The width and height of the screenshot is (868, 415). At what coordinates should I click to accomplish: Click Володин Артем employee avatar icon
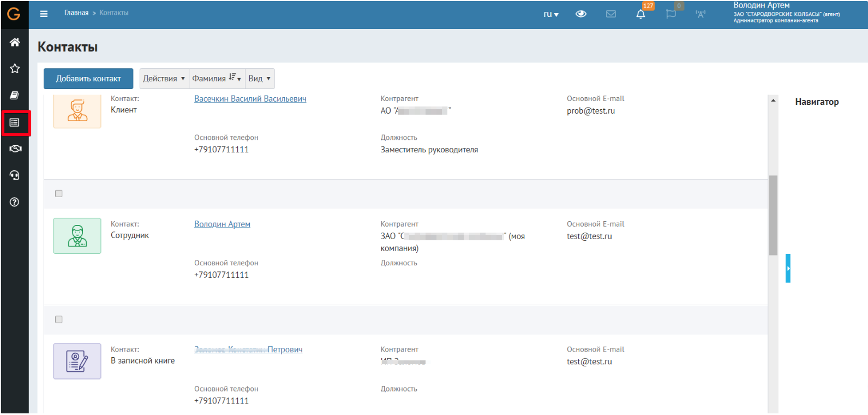77,236
